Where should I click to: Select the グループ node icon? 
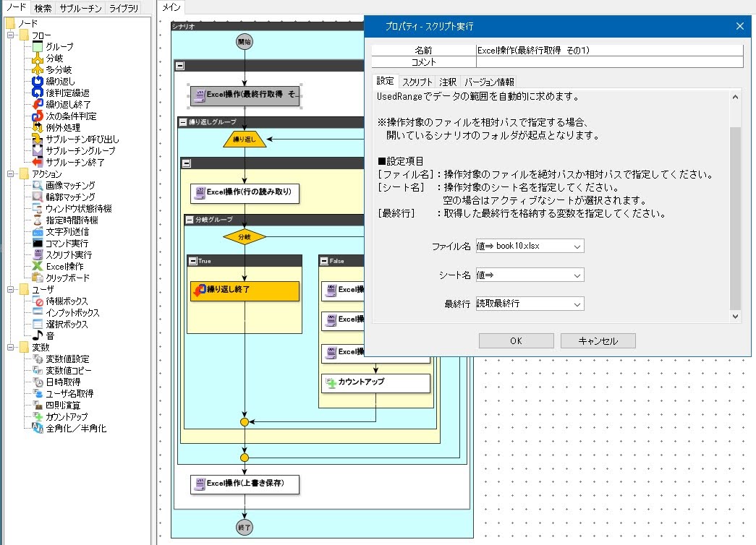[38, 47]
